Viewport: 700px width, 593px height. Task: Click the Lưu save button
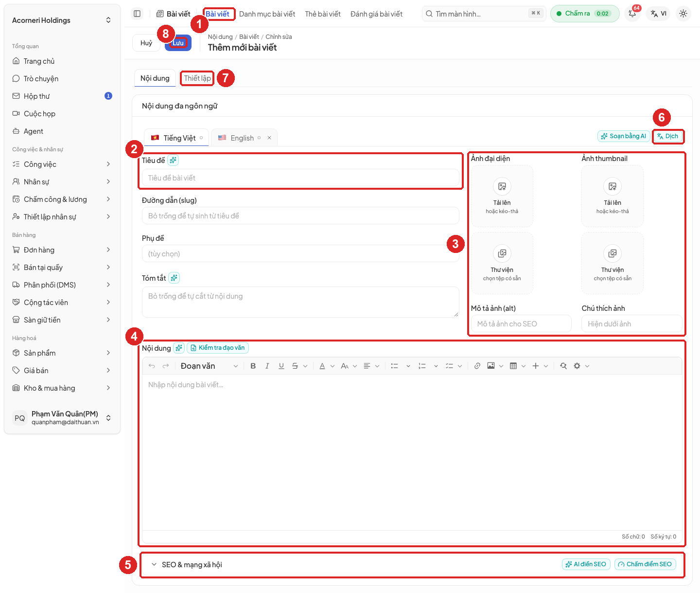point(178,43)
